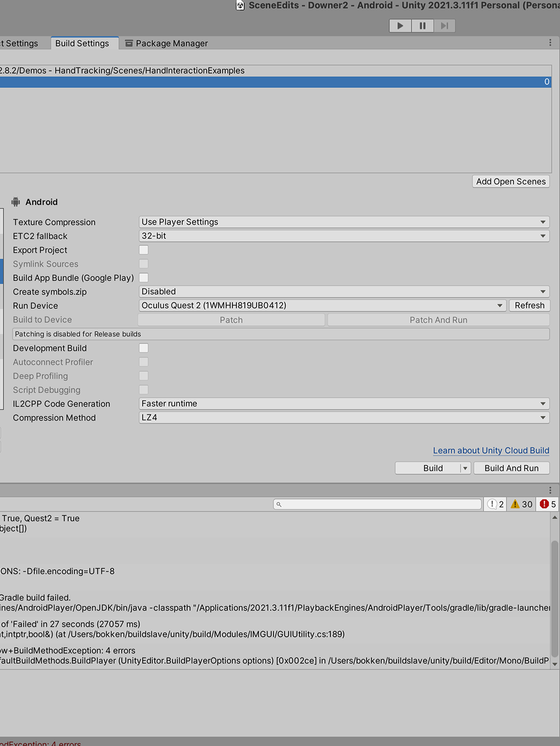Click the Package Manager tab icon
560x746 pixels.
pyautogui.click(x=129, y=44)
